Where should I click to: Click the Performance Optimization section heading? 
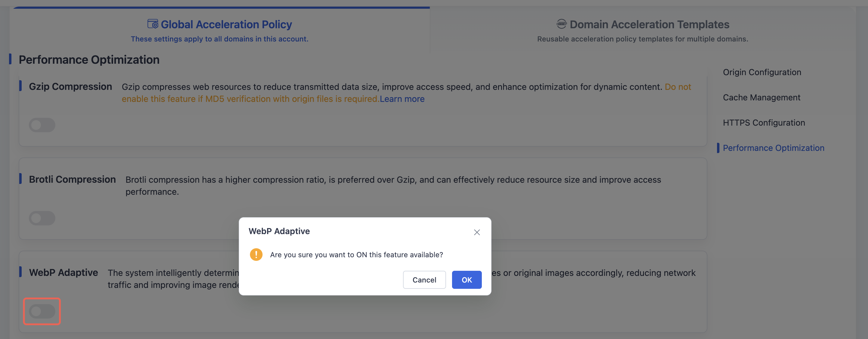point(89,60)
